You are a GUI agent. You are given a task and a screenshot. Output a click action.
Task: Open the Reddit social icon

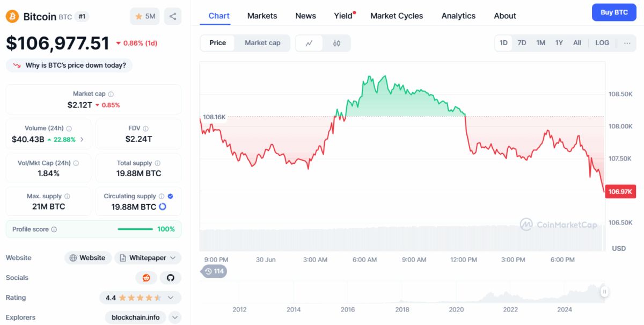pos(147,278)
